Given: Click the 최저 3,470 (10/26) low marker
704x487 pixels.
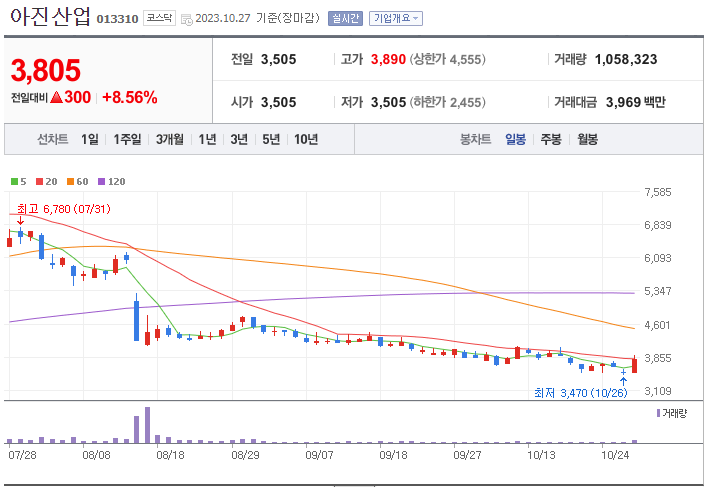Looking at the screenshot, I should pos(581,393).
